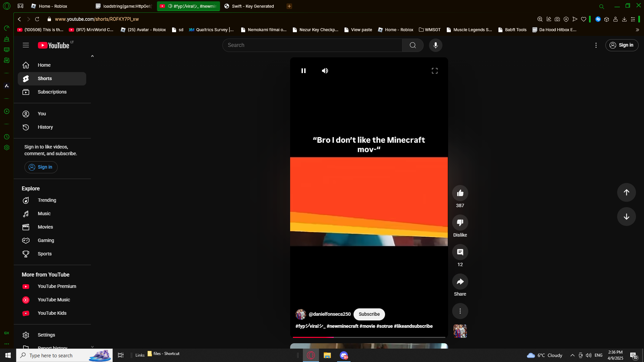This screenshot has width=644, height=362.
Task: Open browser downloads icon
Action: pyautogui.click(x=624, y=19)
